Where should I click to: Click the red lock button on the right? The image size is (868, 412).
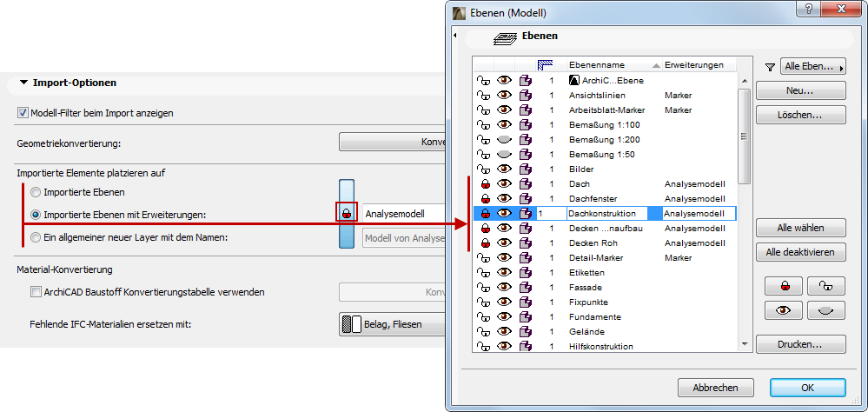784,286
